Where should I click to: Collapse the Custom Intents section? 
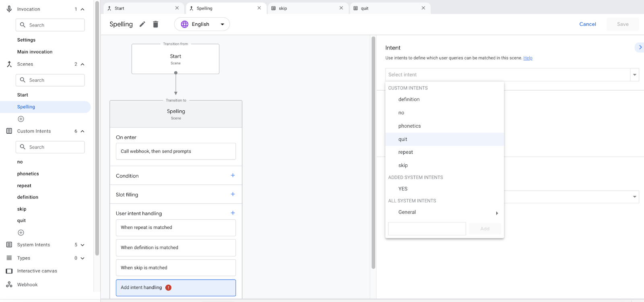click(83, 131)
